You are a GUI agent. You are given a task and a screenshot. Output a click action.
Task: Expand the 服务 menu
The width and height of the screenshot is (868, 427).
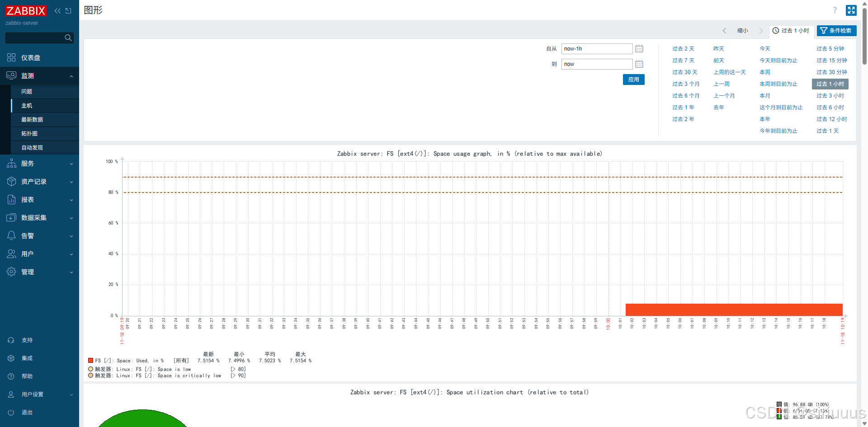click(x=39, y=164)
